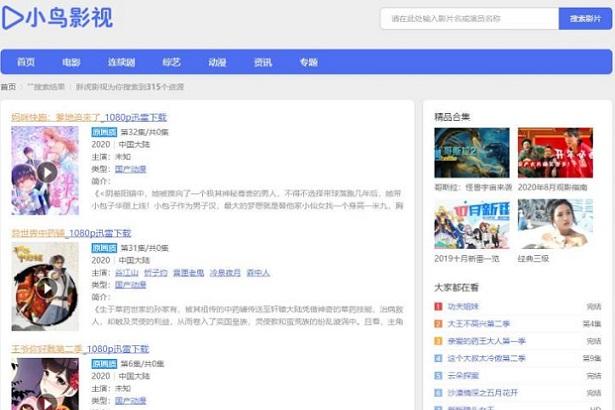The width and height of the screenshot is (615, 410).
Task: Click the 首页 breadcrumb link
Action: [x=8, y=87]
